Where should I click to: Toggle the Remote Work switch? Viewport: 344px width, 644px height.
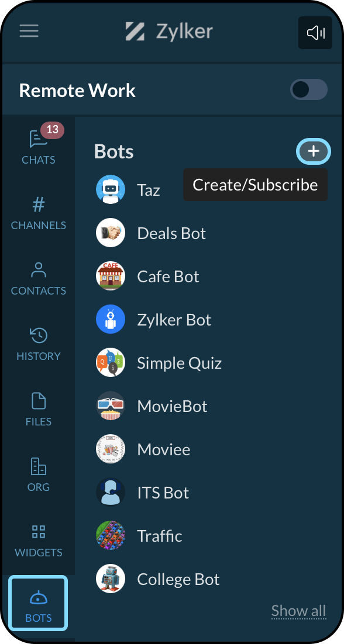(x=309, y=90)
